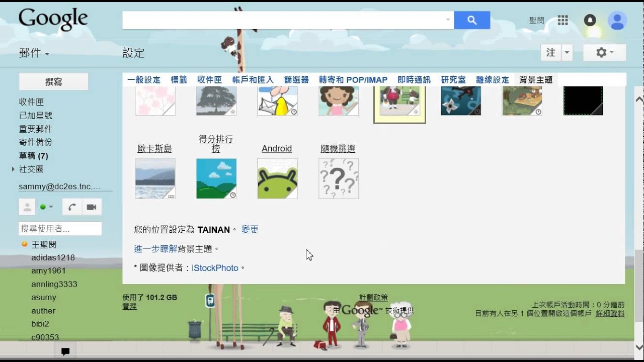Click the 歐卡斯島 theme label link
The height and width of the screenshot is (362, 644).
pyautogui.click(x=155, y=149)
